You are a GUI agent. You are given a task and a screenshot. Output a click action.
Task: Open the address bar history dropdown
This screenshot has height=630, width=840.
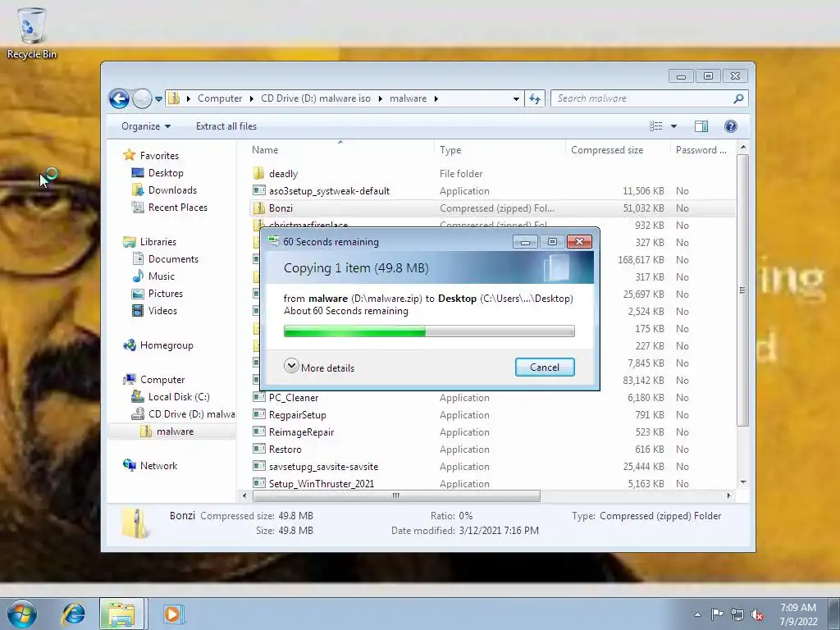click(x=516, y=98)
